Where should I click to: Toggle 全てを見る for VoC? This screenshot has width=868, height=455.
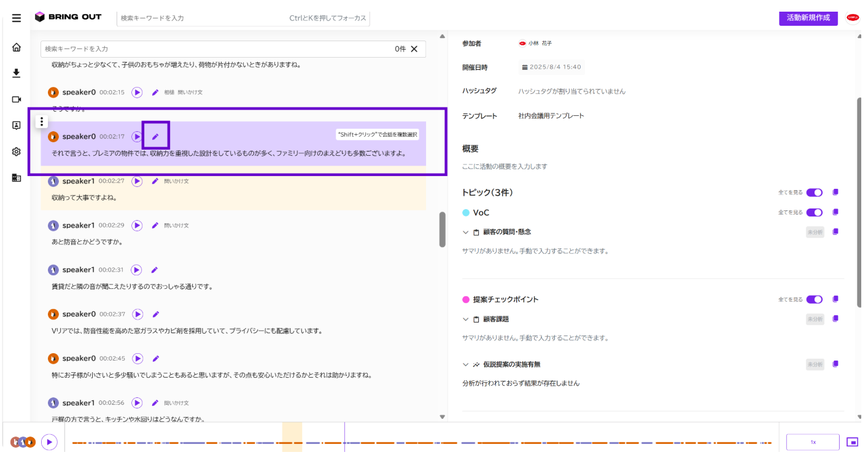[815, 212]
